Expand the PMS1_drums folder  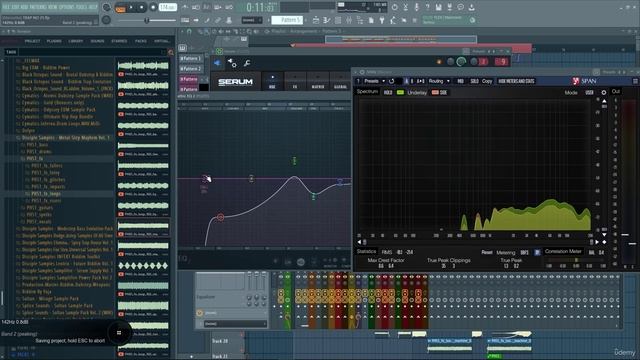click(x=39, y=151)
